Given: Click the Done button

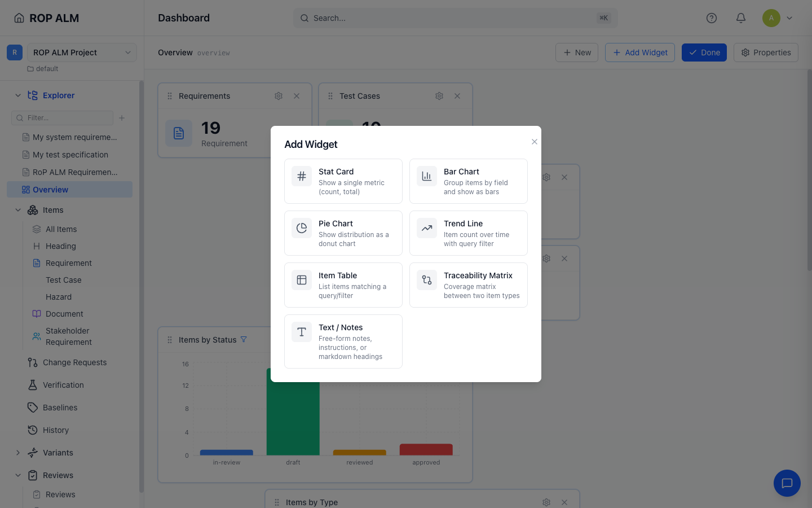Looking at the screenshot, I should tap(704, 52).
